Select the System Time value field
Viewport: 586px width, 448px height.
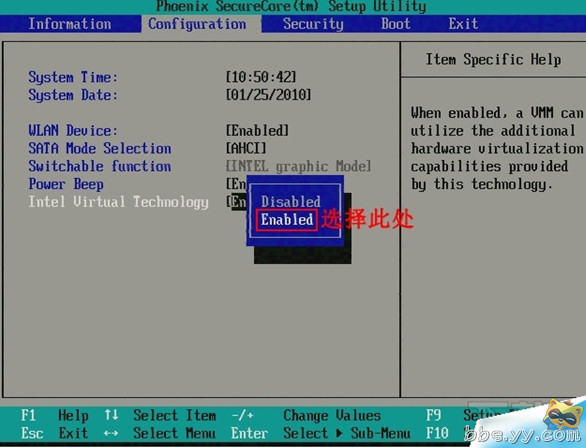(x=261, y=77)
